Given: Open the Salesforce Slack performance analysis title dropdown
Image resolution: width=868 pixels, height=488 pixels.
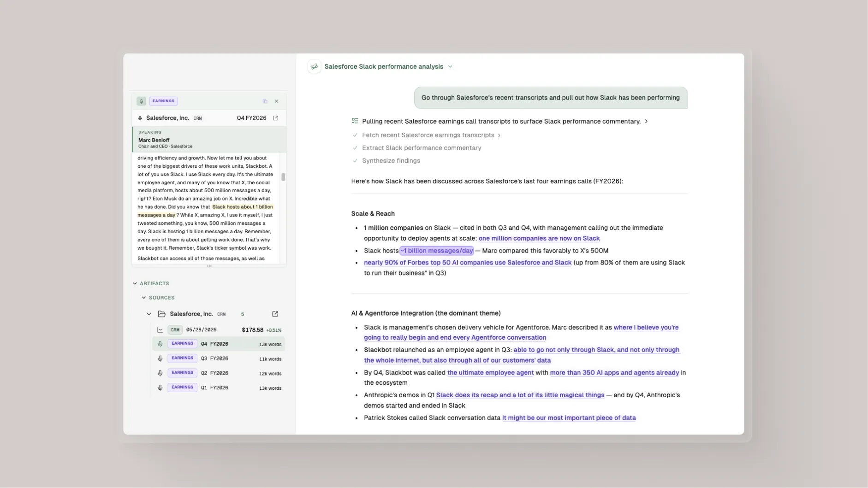Looking at the screenshot, I should click(450, 67).
